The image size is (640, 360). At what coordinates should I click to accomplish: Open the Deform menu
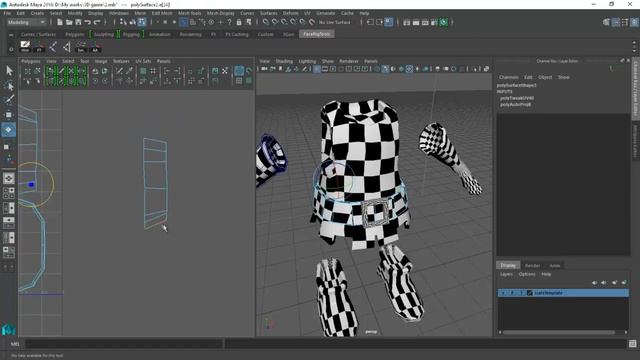[291, 13]
